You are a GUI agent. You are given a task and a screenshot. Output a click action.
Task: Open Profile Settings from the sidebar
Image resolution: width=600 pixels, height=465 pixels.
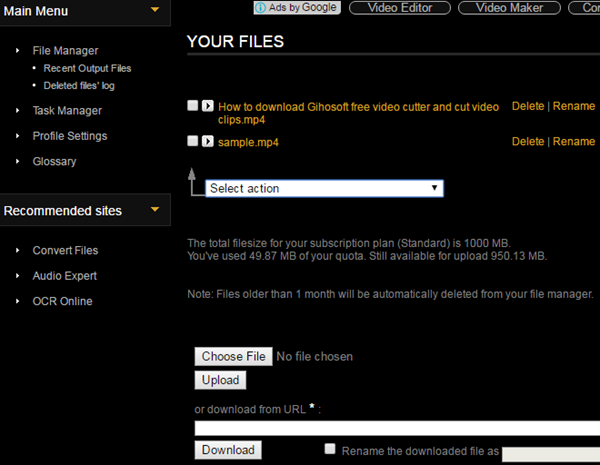(x=69, y=136)
